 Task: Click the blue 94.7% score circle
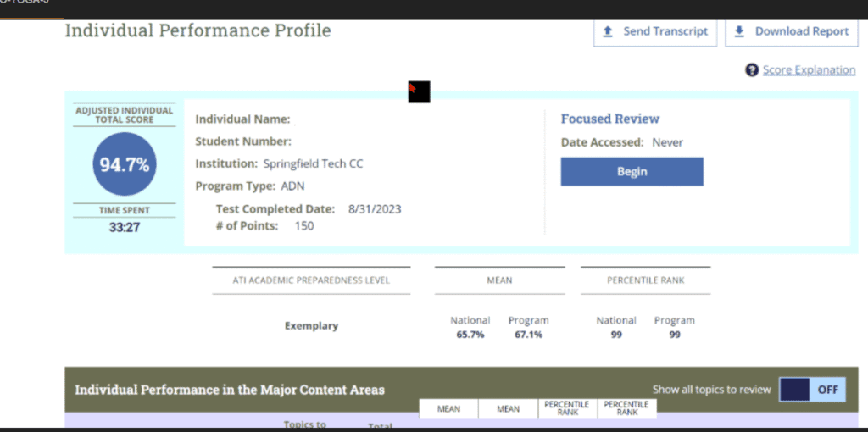125,165
